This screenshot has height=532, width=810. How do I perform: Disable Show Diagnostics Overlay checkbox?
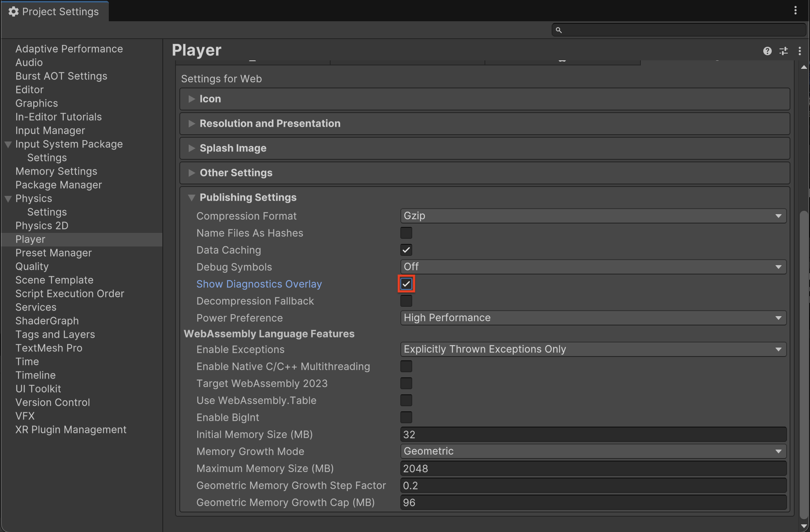406,284
